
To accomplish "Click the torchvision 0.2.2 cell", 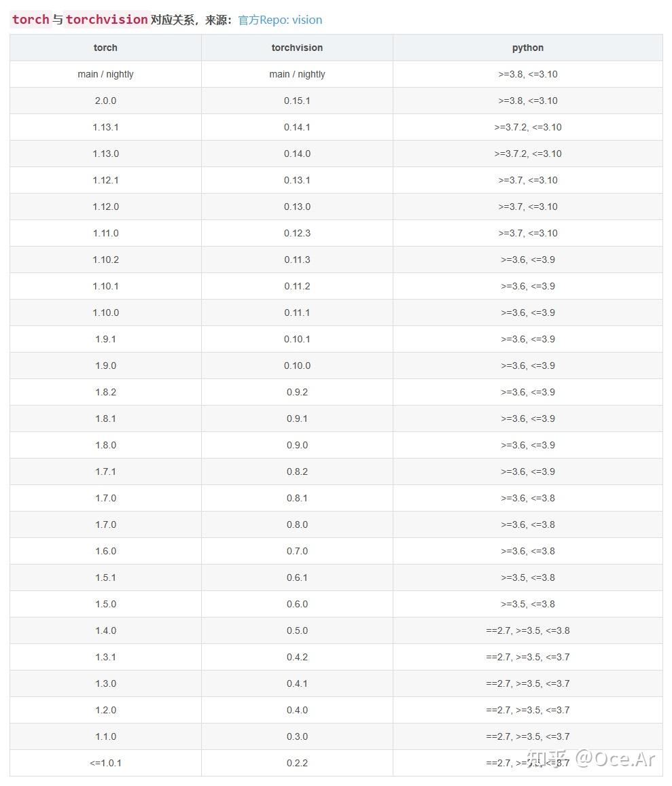I will 297,763.
